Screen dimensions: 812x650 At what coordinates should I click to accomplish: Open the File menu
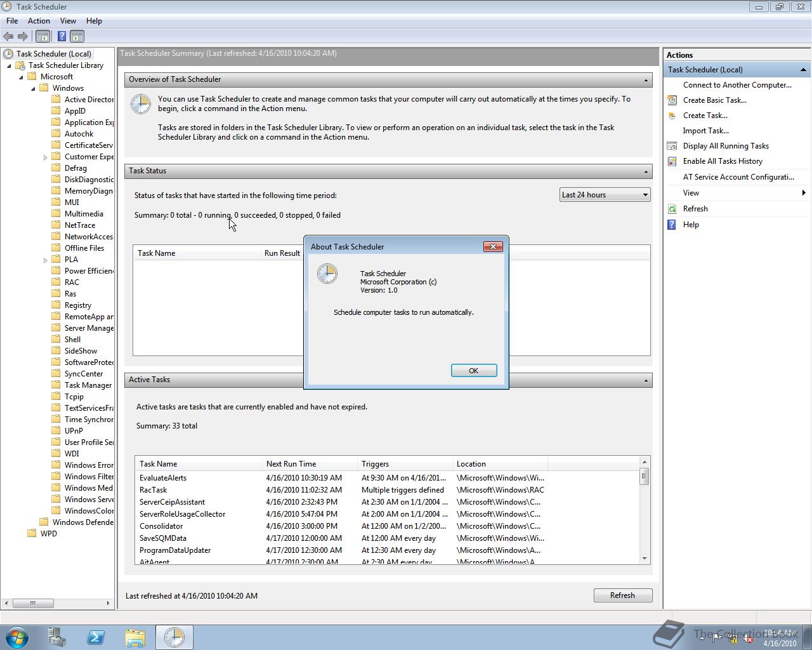(12, 21)
